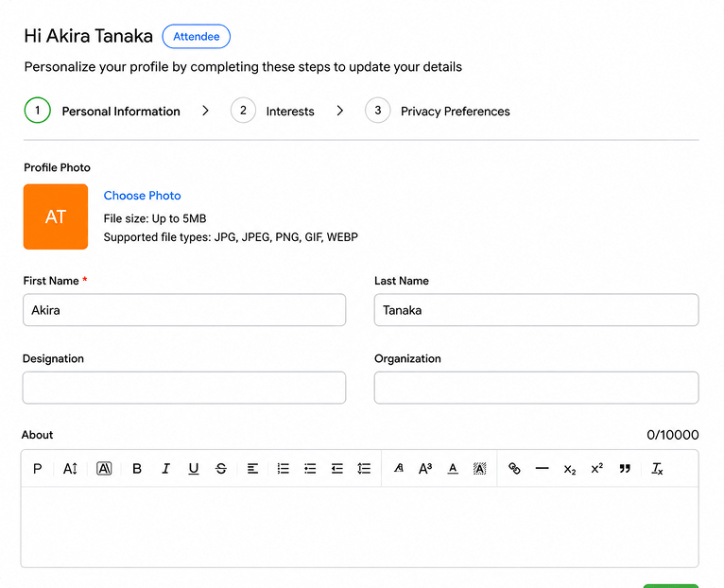
Task: Choose text background highlight color
Action: click(480, 469)
